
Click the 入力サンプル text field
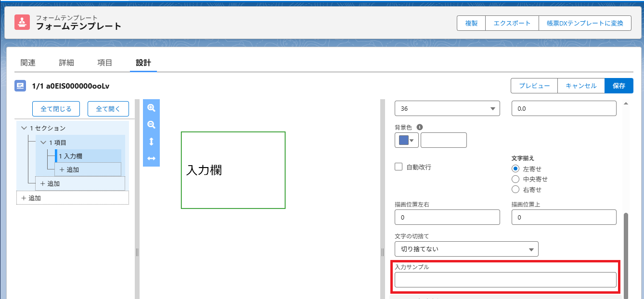505,280
